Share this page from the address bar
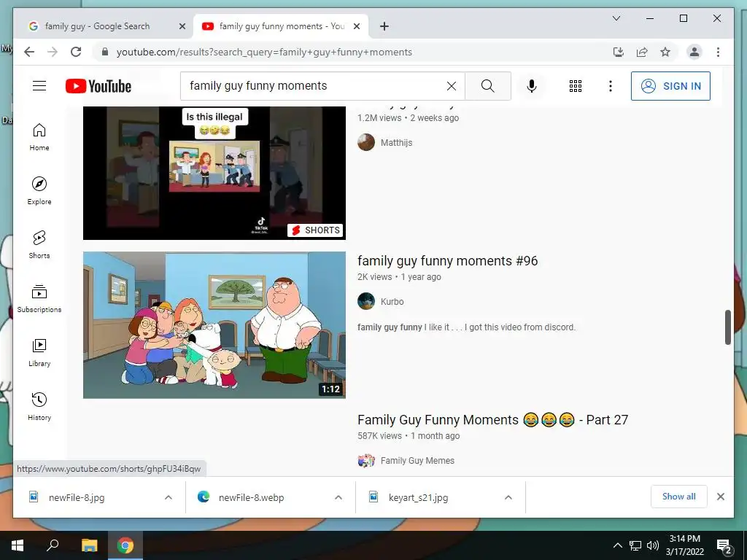This screenshot has width=747, height=560. pyautogui.click(x=642, y=52)
